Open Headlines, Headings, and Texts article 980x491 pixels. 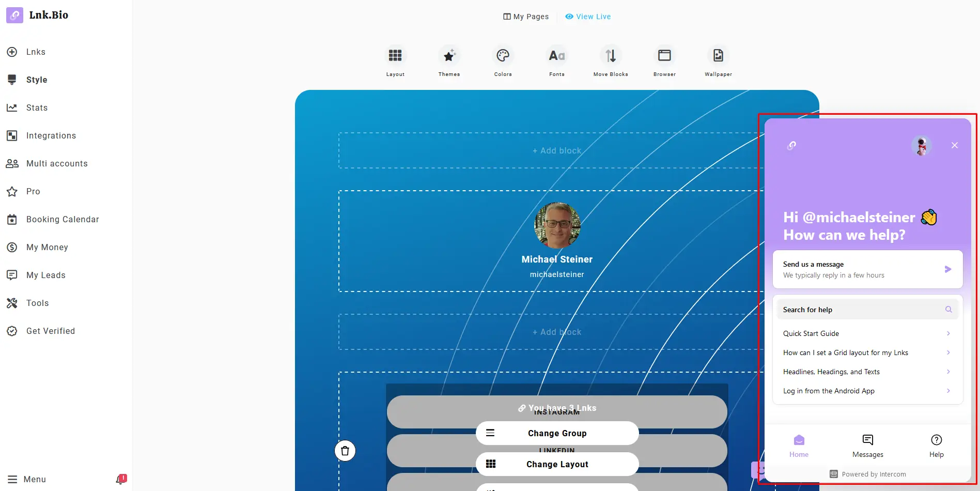[x=867, y=372]
